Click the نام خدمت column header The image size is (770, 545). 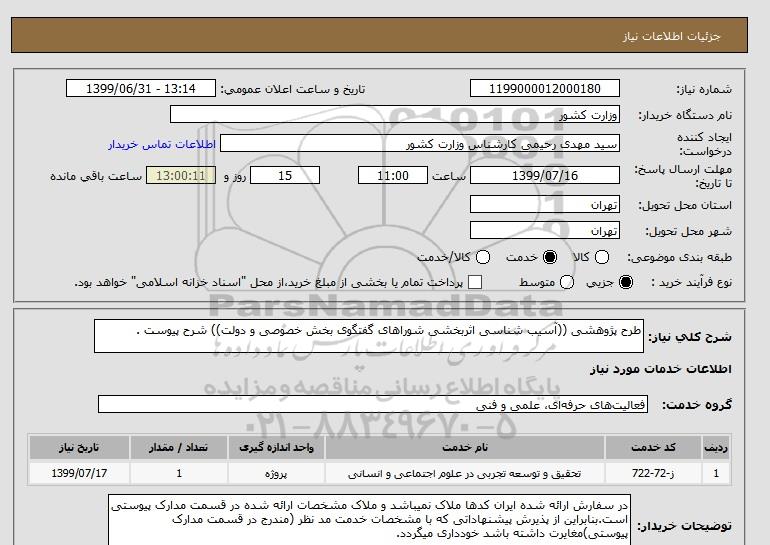[x=465, y=448]
